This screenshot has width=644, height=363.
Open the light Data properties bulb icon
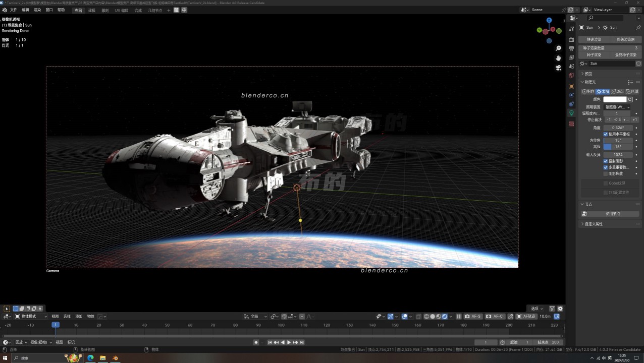(x=571, y=113)
